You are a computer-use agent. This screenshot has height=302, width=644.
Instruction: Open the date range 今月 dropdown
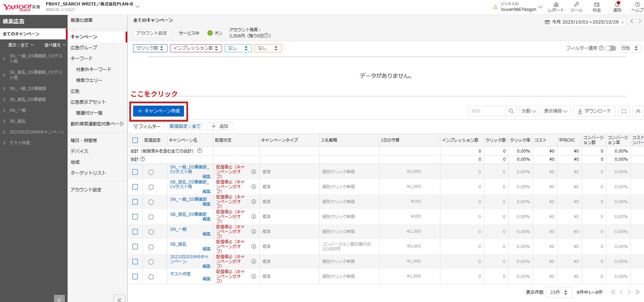click(584, 22)
